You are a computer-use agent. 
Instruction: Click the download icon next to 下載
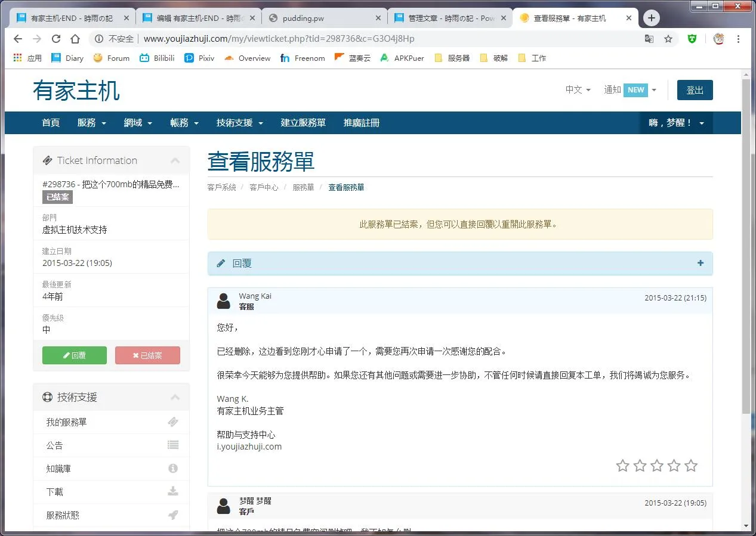tap(173, 491)
